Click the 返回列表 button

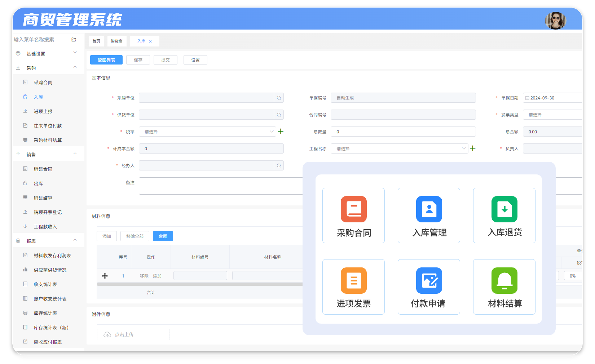click(x=106, y=60)
